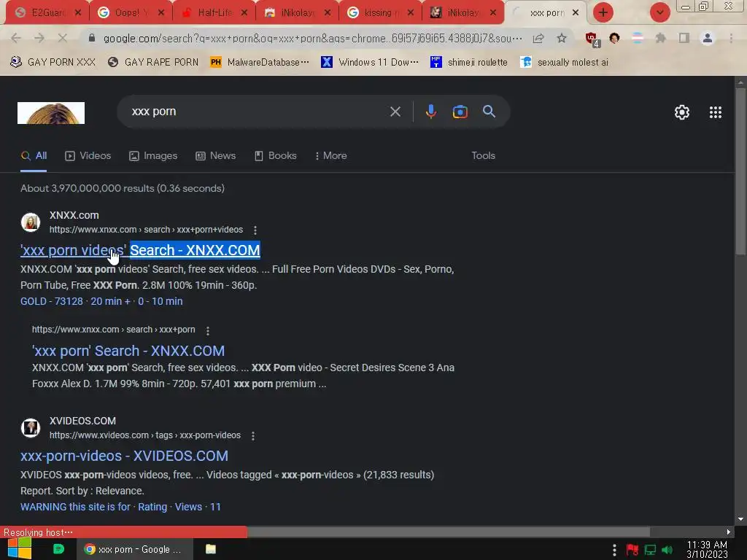Screen dimensions: 747x560
Task: Search by image with camera icon
Action: [x=460, y=112]
